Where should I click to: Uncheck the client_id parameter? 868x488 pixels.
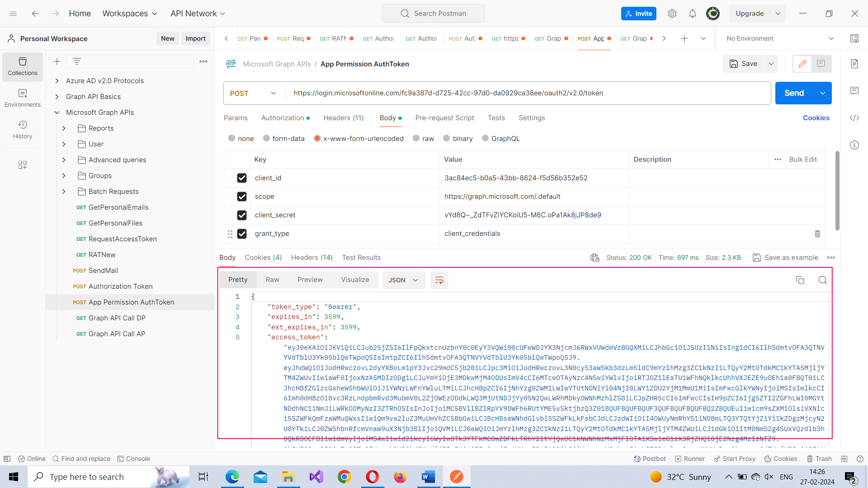242,178
